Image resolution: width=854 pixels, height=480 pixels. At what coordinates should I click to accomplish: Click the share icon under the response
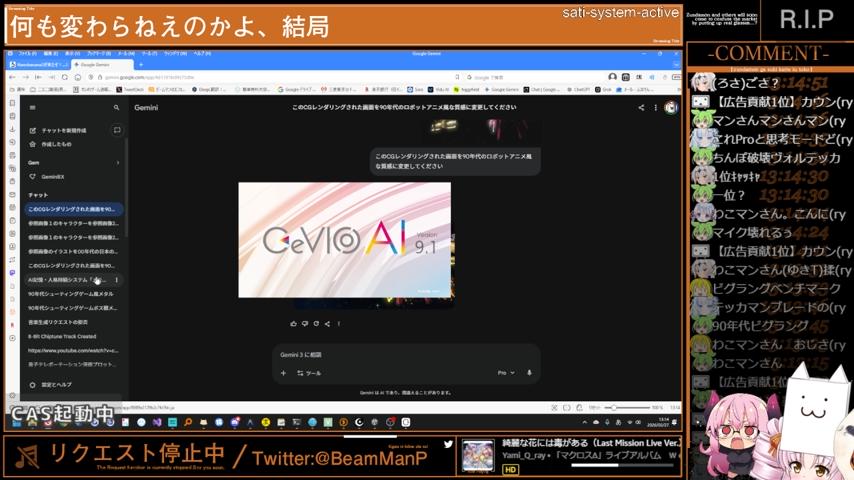[327, 324]
